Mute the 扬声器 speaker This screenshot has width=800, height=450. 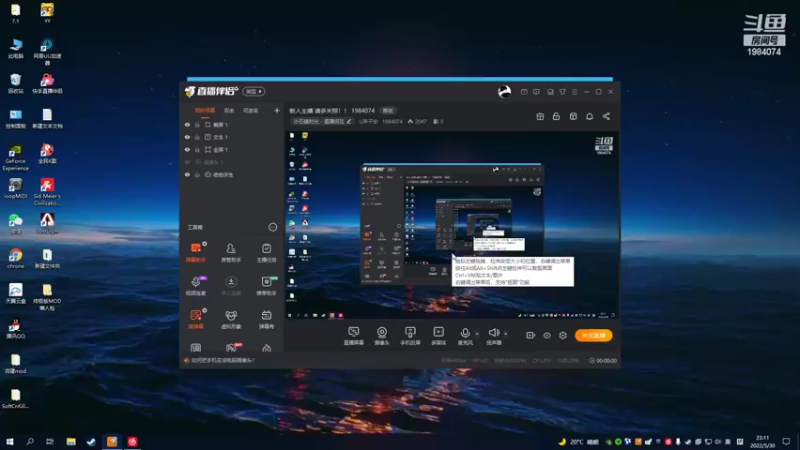coord(493,336)
